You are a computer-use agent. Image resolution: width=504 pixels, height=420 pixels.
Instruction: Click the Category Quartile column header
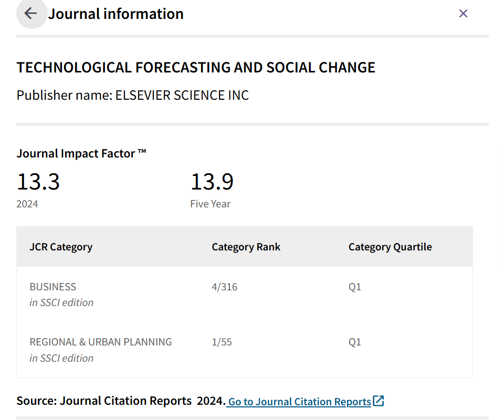[390, 247]
